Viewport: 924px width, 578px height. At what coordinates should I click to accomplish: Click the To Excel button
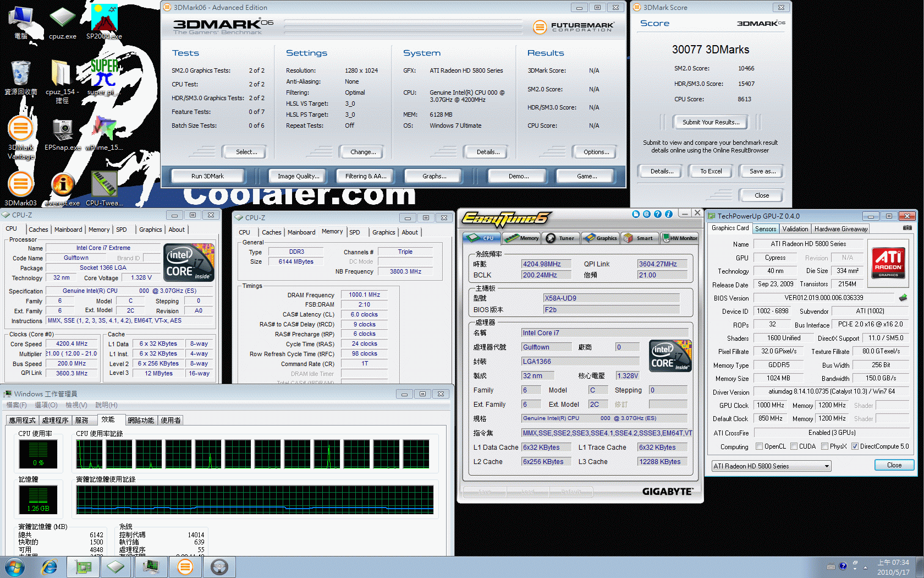coord(711,171)
